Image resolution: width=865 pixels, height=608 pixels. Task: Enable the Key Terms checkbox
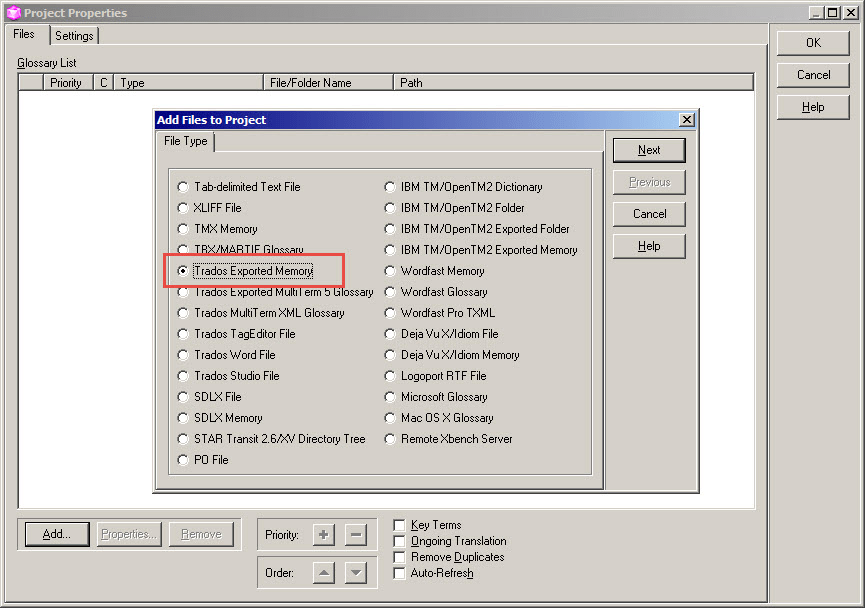[x=399, y=524]
